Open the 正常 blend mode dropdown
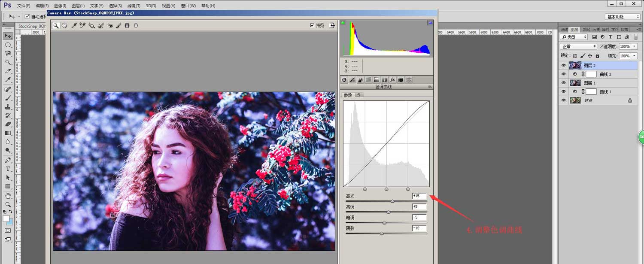 click(578, 46)
